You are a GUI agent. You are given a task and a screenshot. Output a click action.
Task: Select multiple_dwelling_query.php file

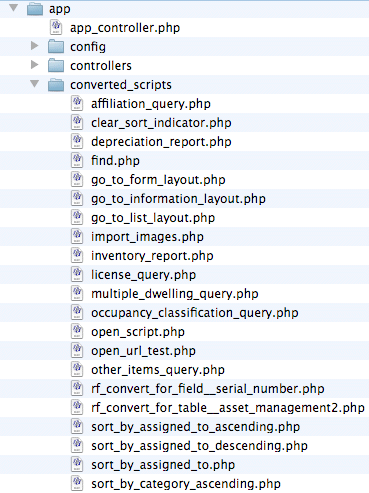tap(175, 294)
